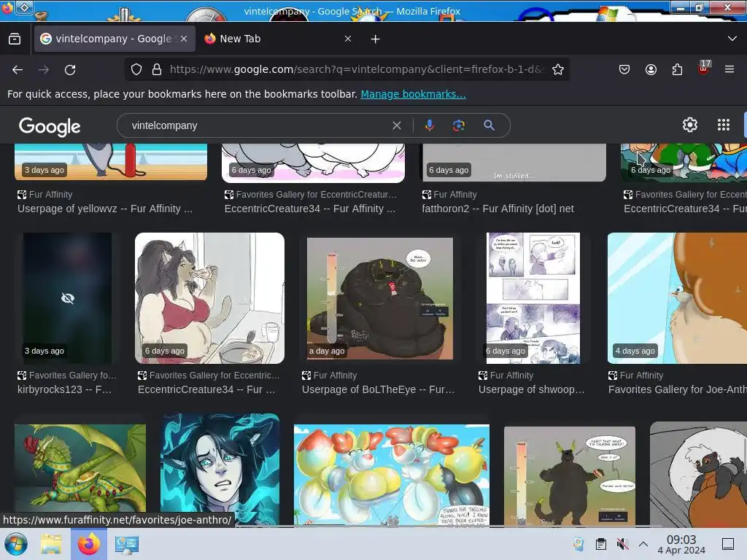Click in the vintelcompany search field

[x=258, y=125]
